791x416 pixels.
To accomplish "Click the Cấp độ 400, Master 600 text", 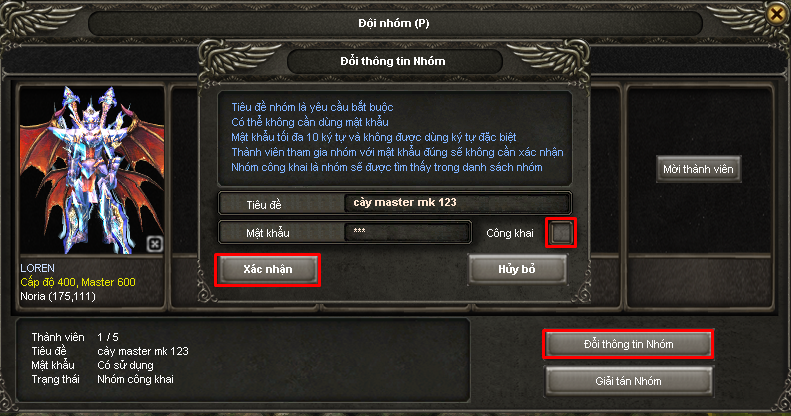I will pyautogui.click(x=78, y=282).
